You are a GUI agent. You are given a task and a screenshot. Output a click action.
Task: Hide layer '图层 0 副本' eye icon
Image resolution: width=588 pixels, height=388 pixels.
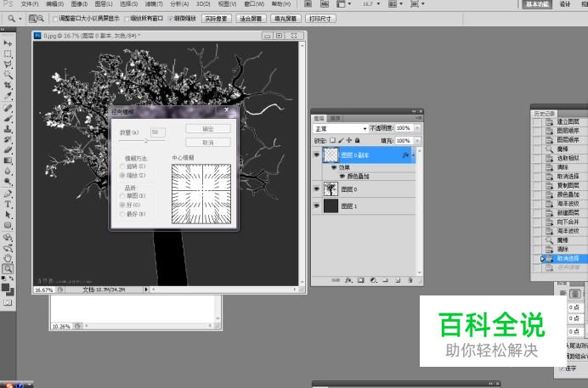pyautogui.click(x=316, y=155)
